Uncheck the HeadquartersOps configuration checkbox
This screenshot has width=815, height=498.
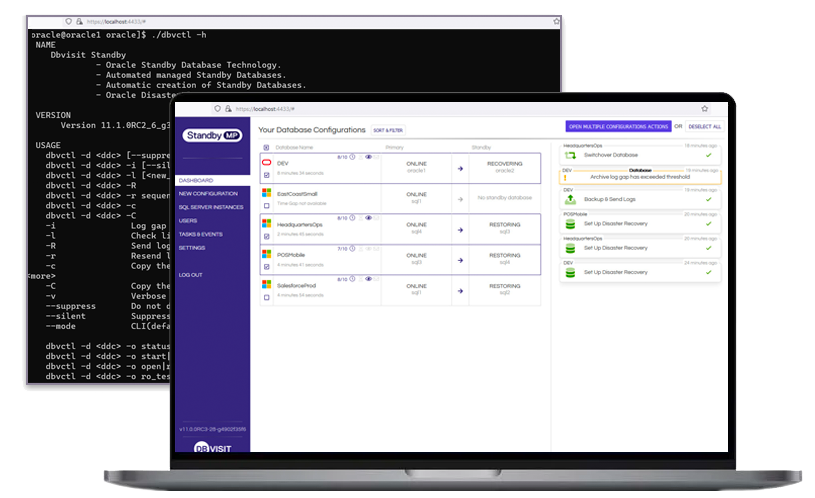tap(267, 237)
